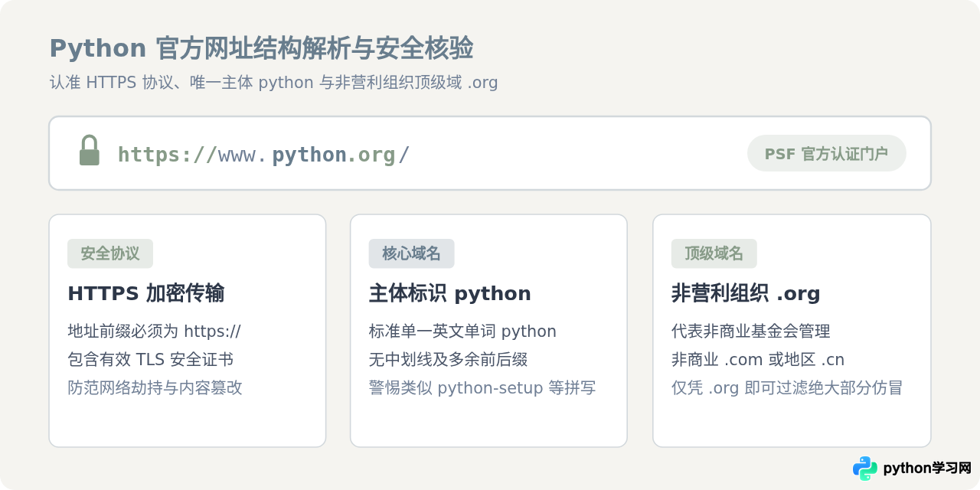Select the https://www.python.org/ URL text
Screen dimensions: 980x490
(x=263, y=155)
